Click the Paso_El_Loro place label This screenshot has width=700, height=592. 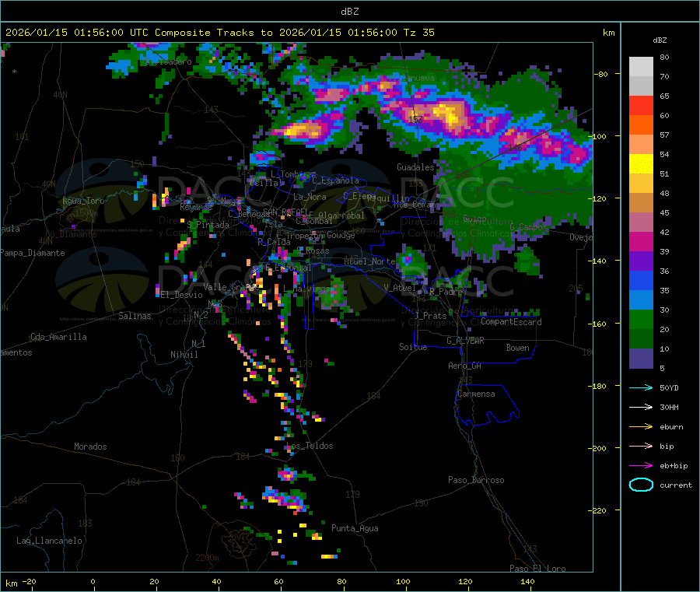coord(537,569)
